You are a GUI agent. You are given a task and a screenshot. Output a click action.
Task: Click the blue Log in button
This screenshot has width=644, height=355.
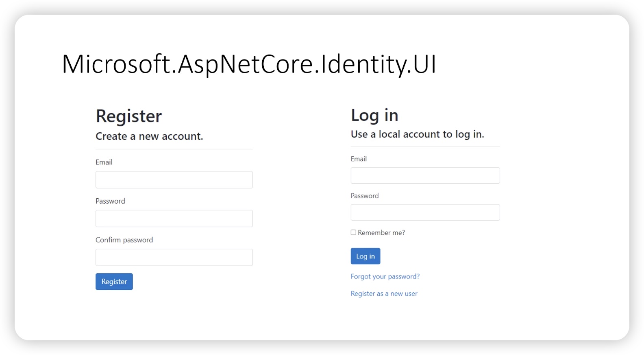tap(366, 256)
